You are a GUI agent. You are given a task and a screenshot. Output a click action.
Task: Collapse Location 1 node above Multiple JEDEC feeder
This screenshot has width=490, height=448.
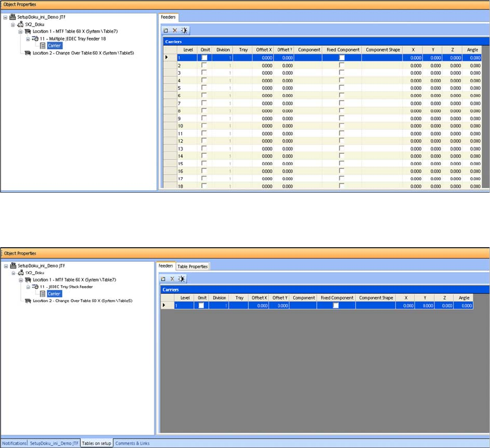[21, 32]
